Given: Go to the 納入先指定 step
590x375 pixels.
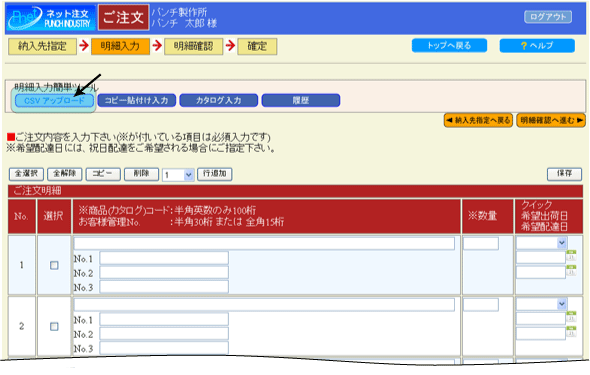Looking at the screenshot, I should coord(43,46).
